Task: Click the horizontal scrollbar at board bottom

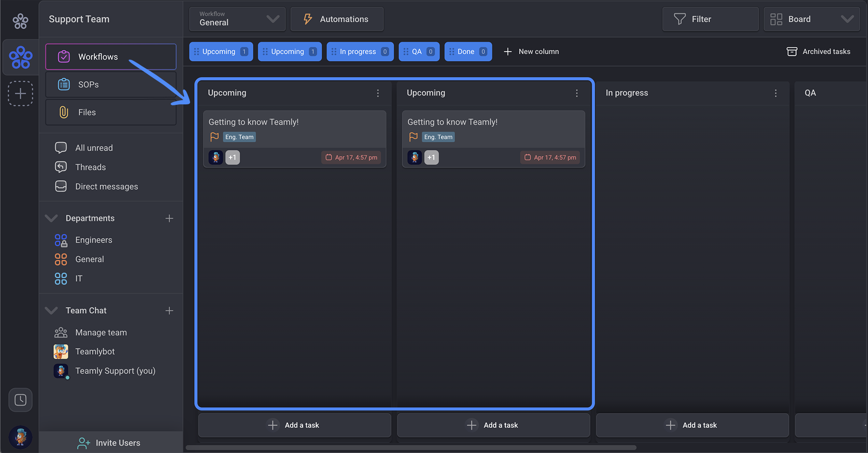Action: 411,448
